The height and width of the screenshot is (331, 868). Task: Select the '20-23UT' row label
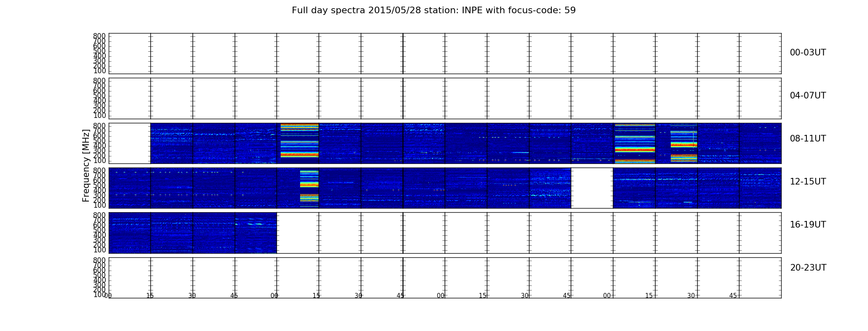click(x=808, y=268)
